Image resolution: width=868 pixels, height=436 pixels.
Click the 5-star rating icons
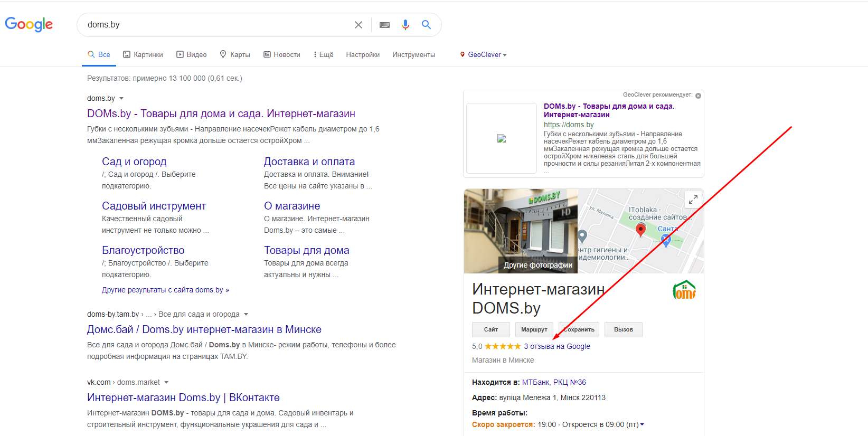click(x=503, y=346)
